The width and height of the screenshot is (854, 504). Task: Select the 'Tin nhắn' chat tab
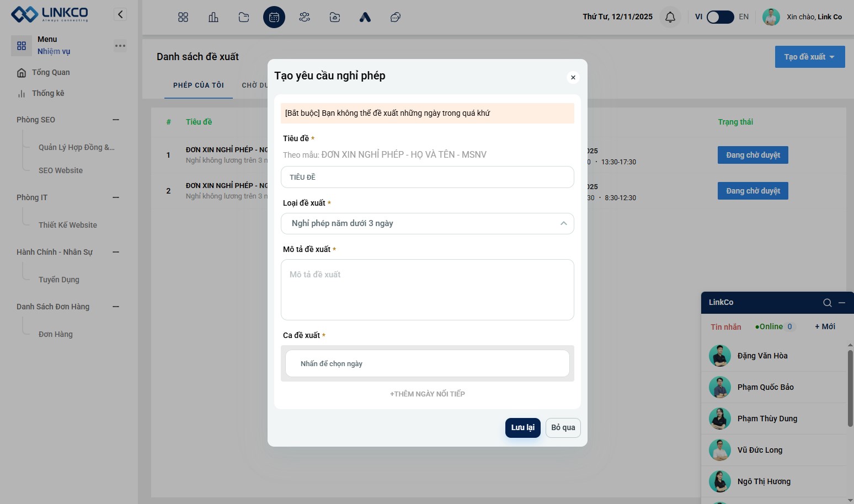[725, 327]
